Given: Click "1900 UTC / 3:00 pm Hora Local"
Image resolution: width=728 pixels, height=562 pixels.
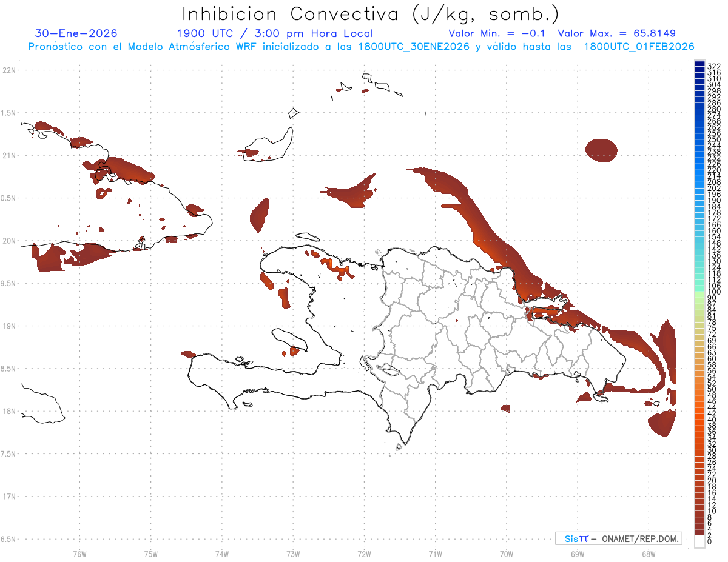Looking at the screenshot, I should click(x=275, y=33).
